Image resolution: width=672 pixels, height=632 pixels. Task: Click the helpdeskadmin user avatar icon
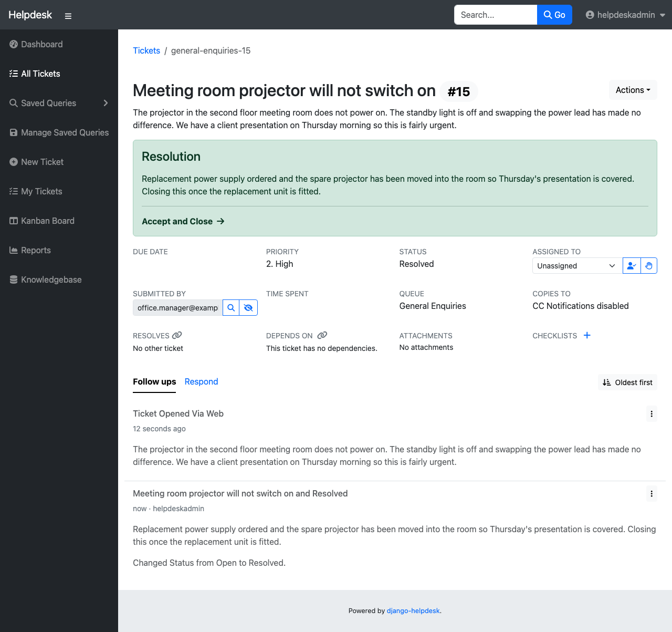pos(590,15)
